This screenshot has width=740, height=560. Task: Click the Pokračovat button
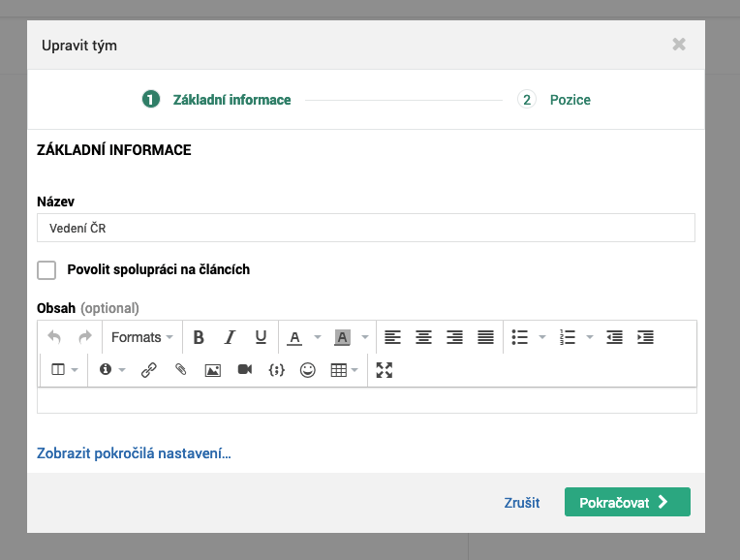click(628, 502)
